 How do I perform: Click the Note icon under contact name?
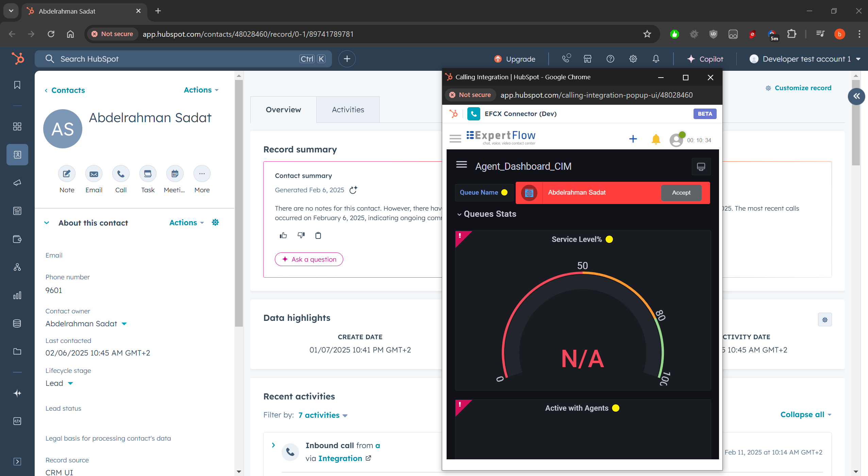(x=67, y=174)
